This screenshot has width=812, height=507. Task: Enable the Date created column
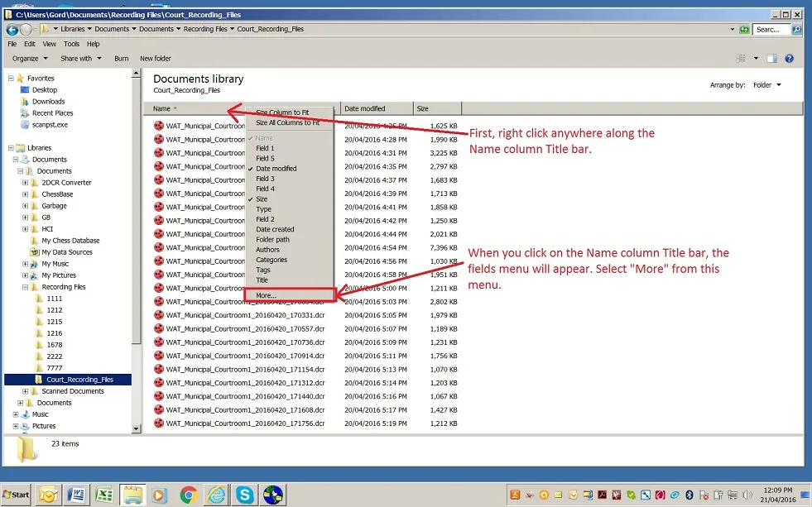pos(275,229)
